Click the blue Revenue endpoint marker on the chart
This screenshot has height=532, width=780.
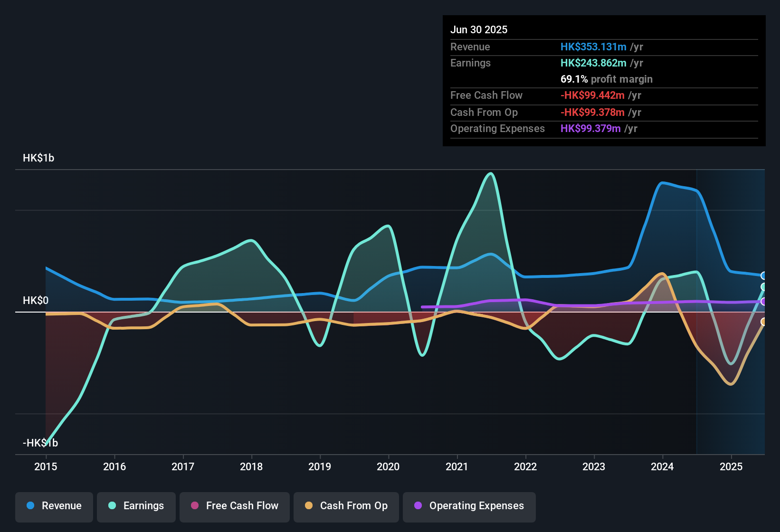pyautogui.click(x=764, y=275)
